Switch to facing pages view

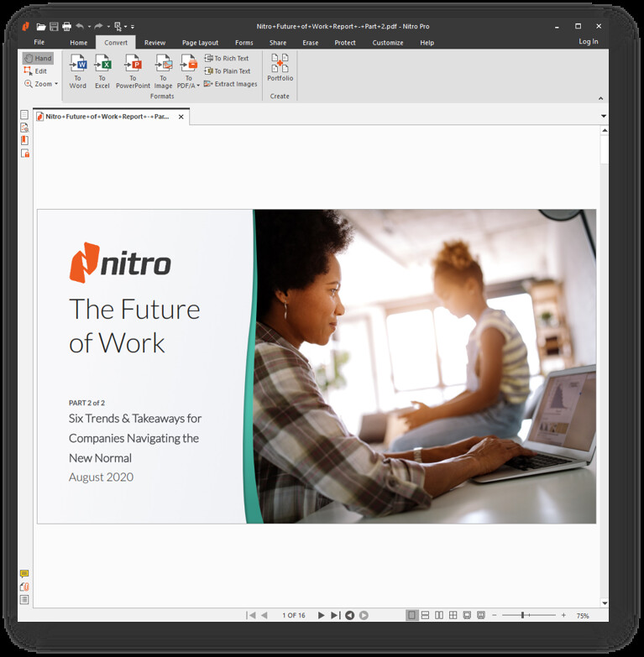click(x=439, y=615)
